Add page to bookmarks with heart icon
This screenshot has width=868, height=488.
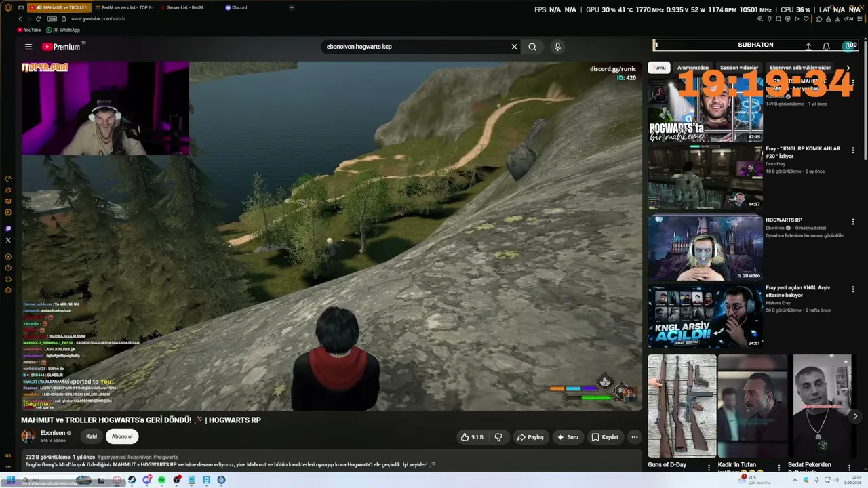click(x=806, y=19)
